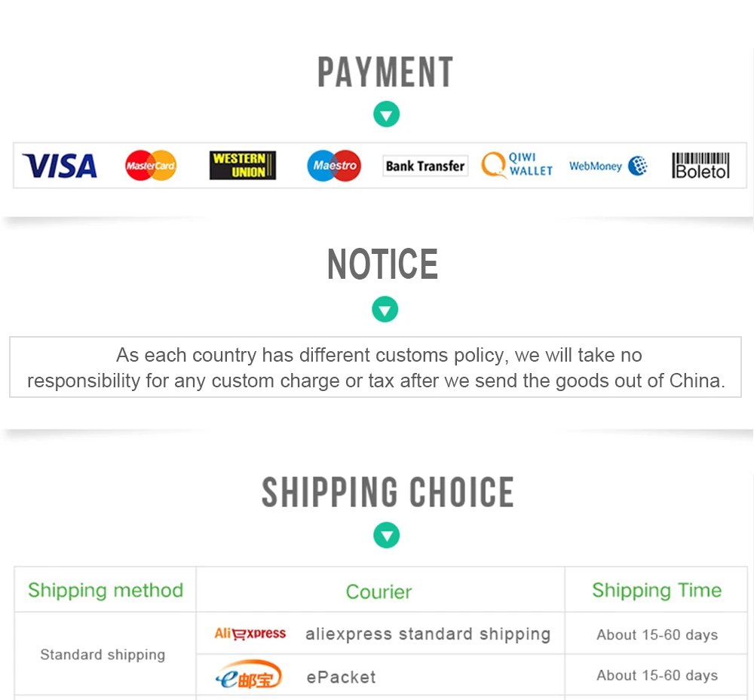Image resolution: width=754 pixels, height=700 pixels.
Task: Click the green arrow under NOTICE
Action: click(x=385, y=310)
